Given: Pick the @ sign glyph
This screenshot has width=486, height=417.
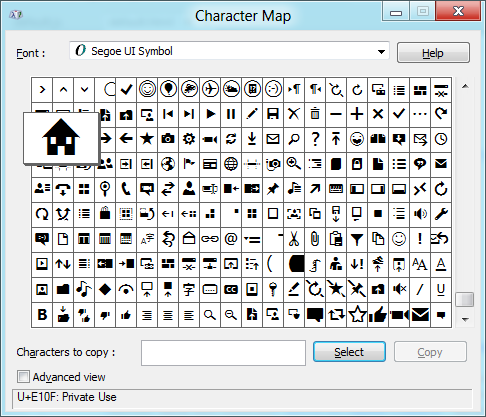Looking at the screenshot, I should [x=231, y=239].
